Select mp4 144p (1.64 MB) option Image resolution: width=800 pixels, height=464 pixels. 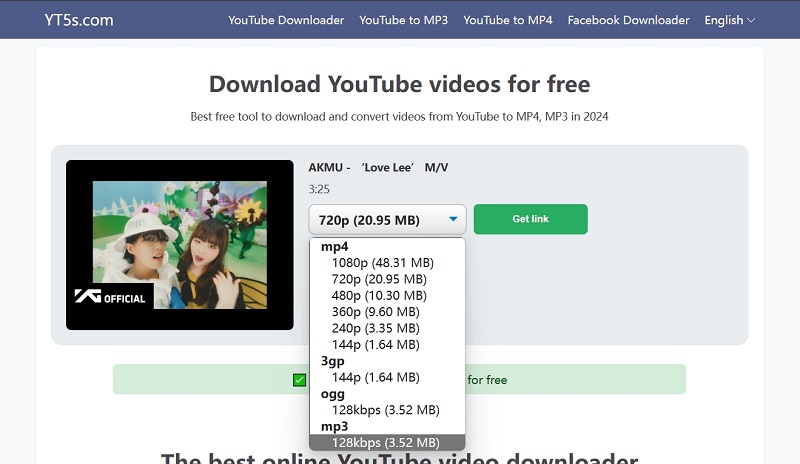[x=387, y=345]
